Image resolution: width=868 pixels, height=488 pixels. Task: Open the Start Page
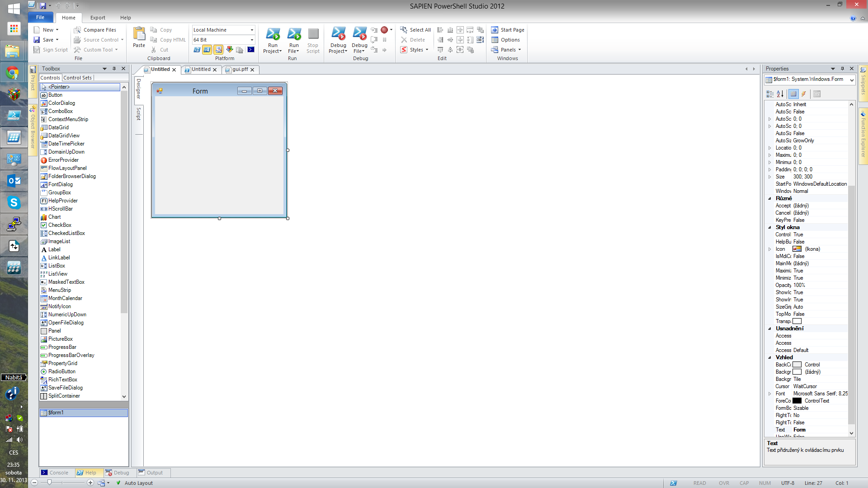508,30
